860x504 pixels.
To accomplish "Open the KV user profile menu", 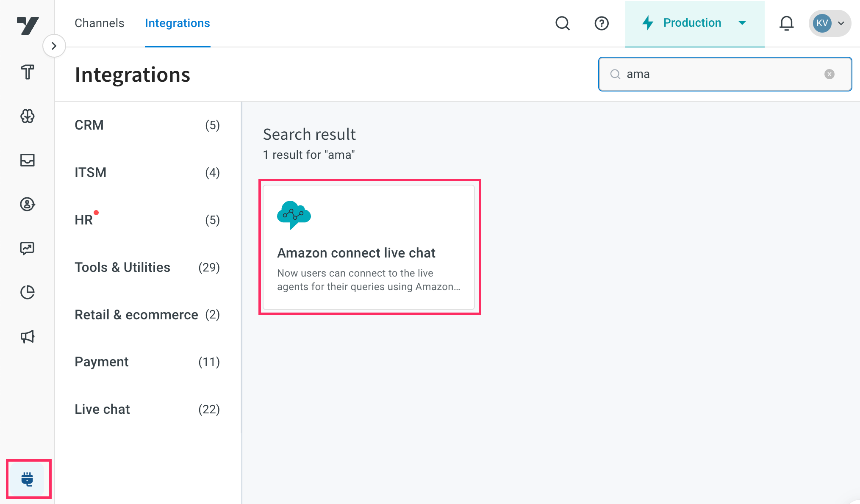I will [x=829, y=23].
